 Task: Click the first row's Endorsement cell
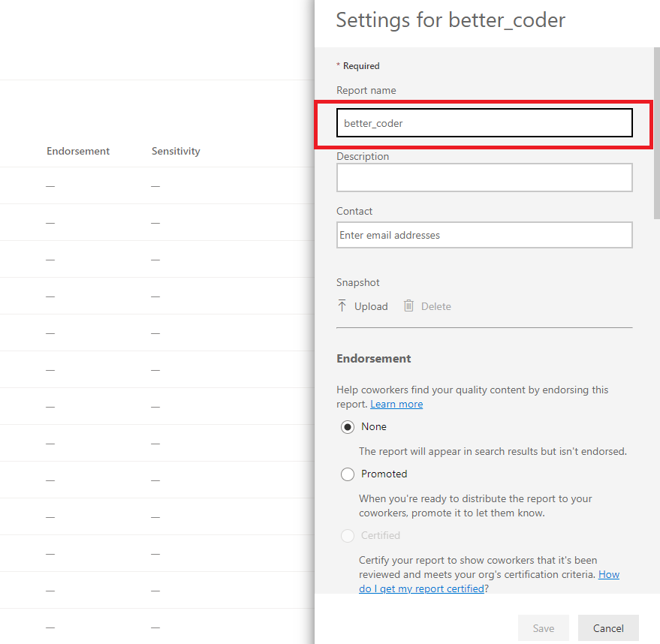pos(50,186)
